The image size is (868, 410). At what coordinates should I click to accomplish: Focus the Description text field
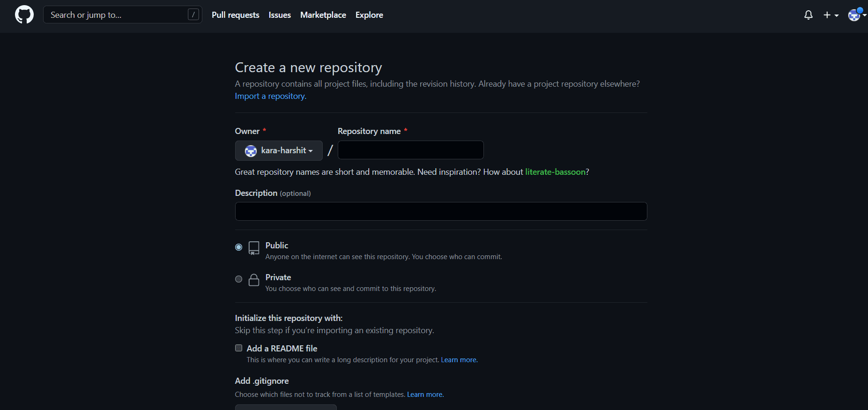click(441, 211)
